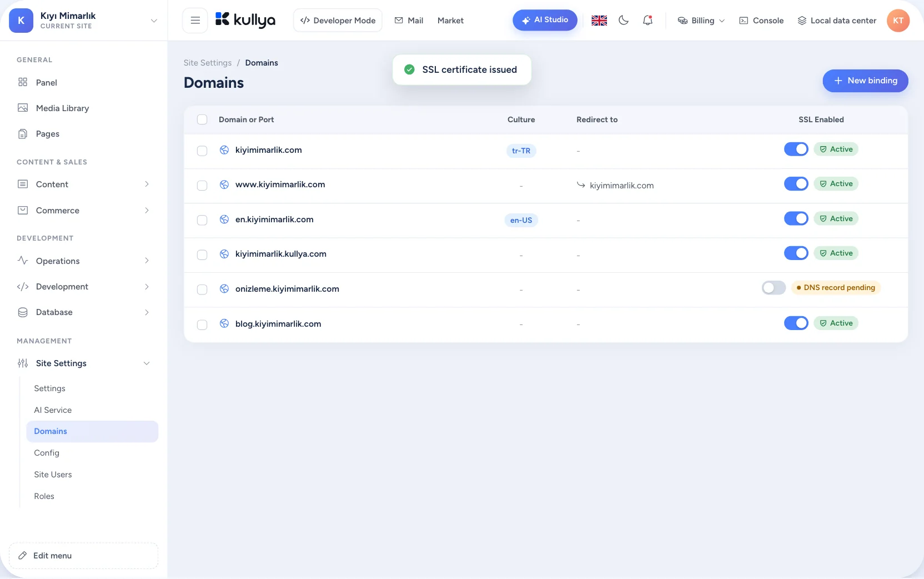Click the New binding button

865,81
